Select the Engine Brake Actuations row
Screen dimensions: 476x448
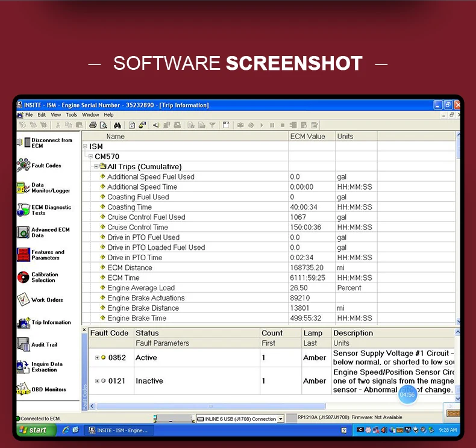268,298
